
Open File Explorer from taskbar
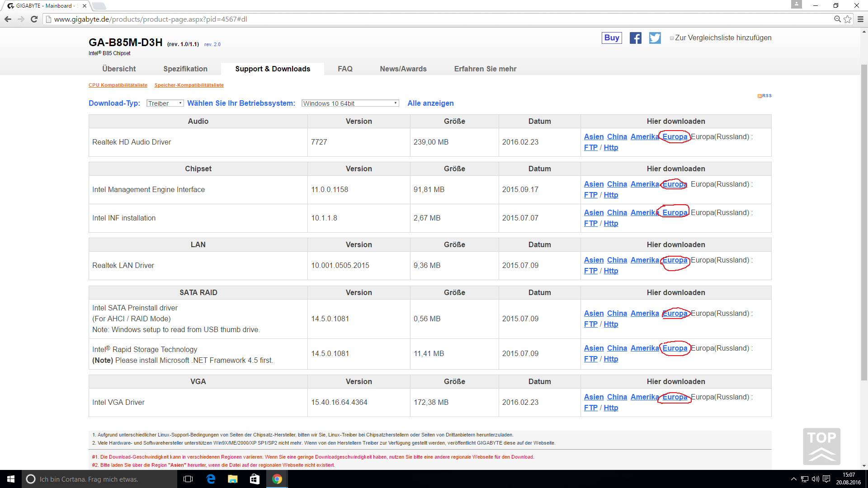[232, 479]
